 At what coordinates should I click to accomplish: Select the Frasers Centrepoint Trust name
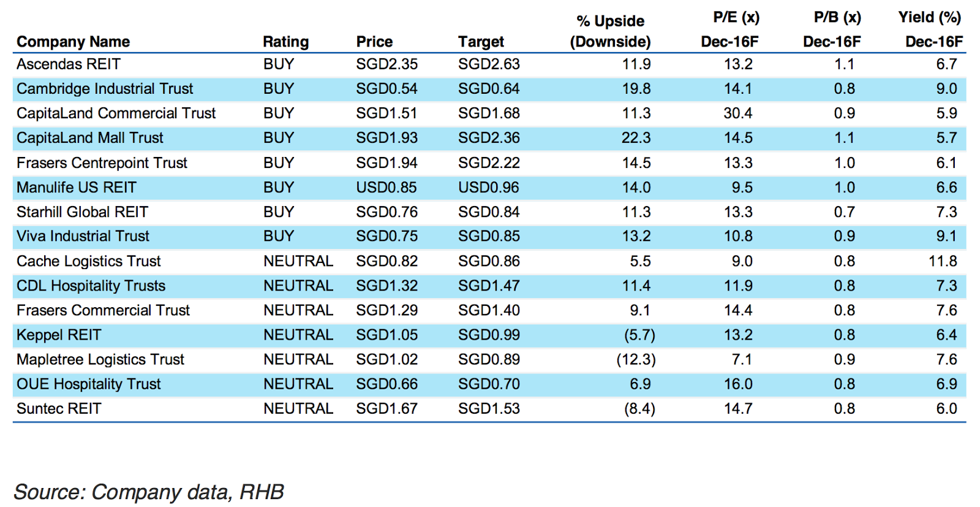coord(102,163)
